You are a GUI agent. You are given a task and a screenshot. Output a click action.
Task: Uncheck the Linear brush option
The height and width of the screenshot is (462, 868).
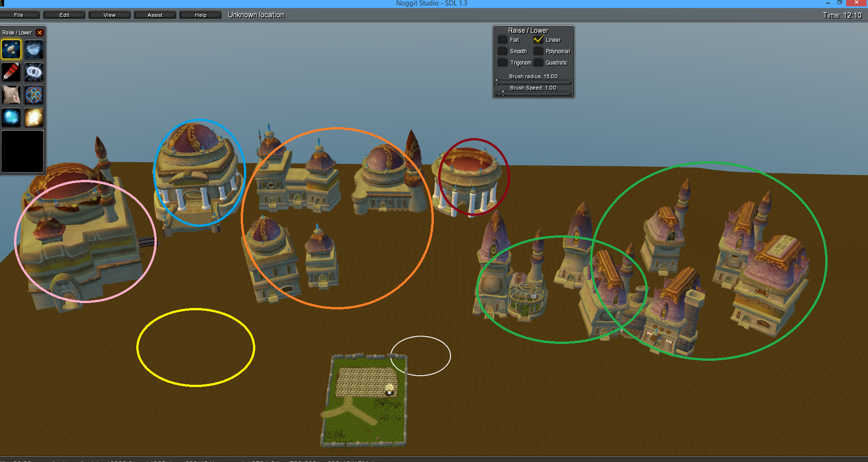pyautogui.click(x=538, y=40)
